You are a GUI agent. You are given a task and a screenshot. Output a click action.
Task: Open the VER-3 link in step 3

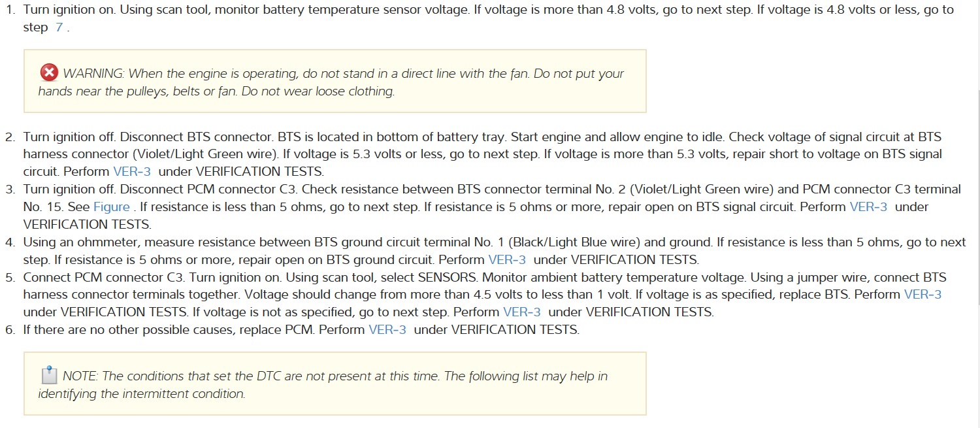click(869, 206)
